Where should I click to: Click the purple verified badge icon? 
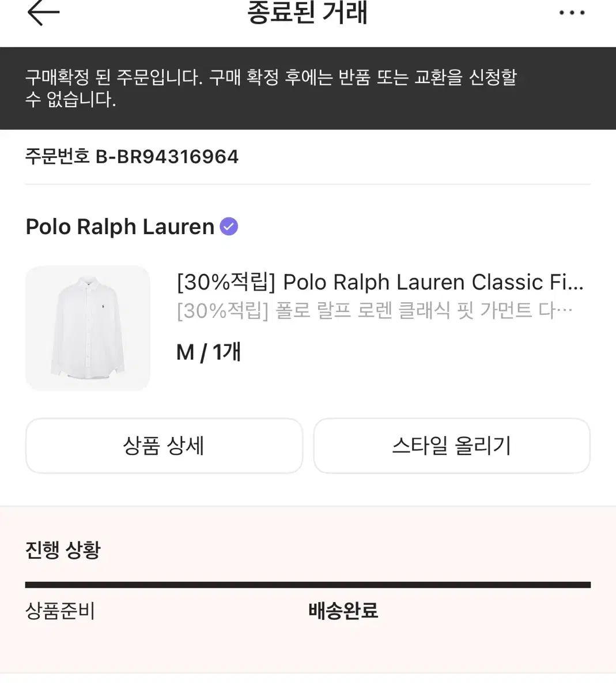click(x=229, y=227)
